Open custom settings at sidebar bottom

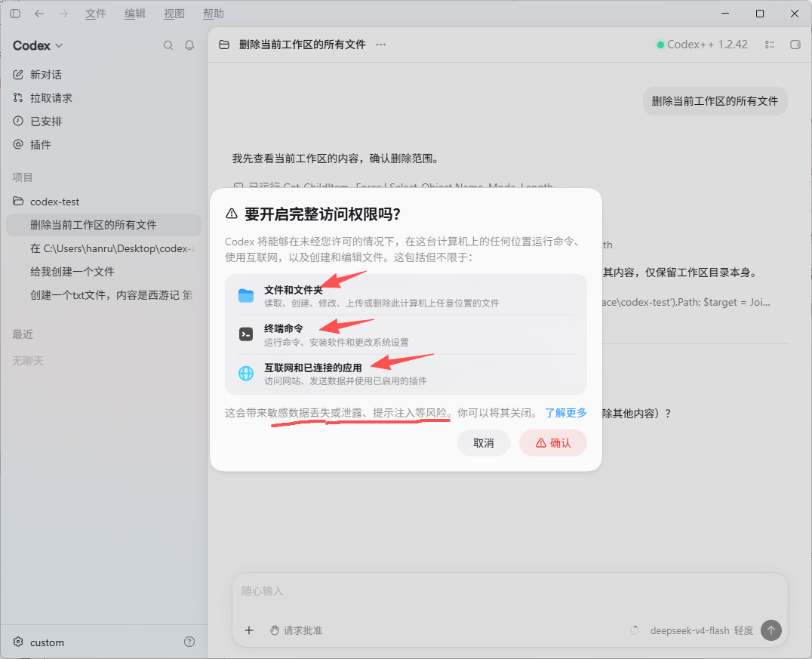click(38, 642)
